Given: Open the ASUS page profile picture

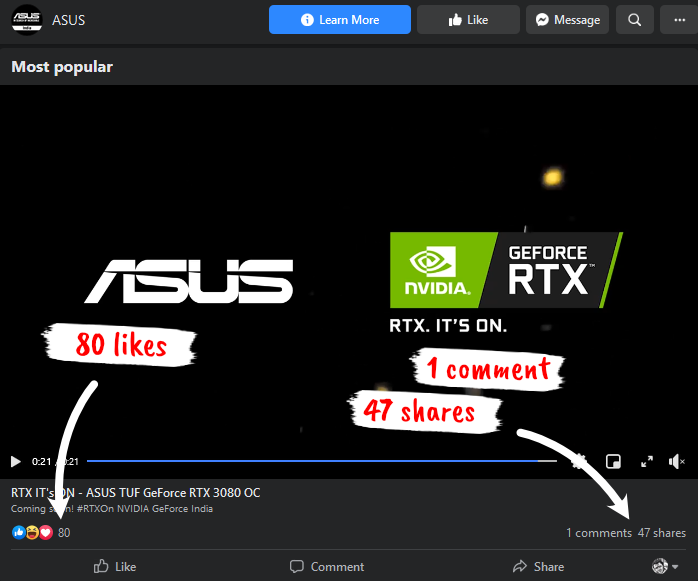Looking at the screenshot, I should click(x=27, y=20).
